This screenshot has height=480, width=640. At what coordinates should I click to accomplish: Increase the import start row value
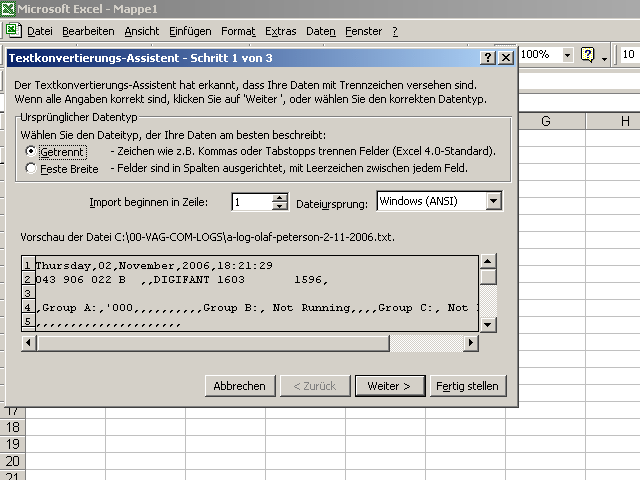point(280,198)
